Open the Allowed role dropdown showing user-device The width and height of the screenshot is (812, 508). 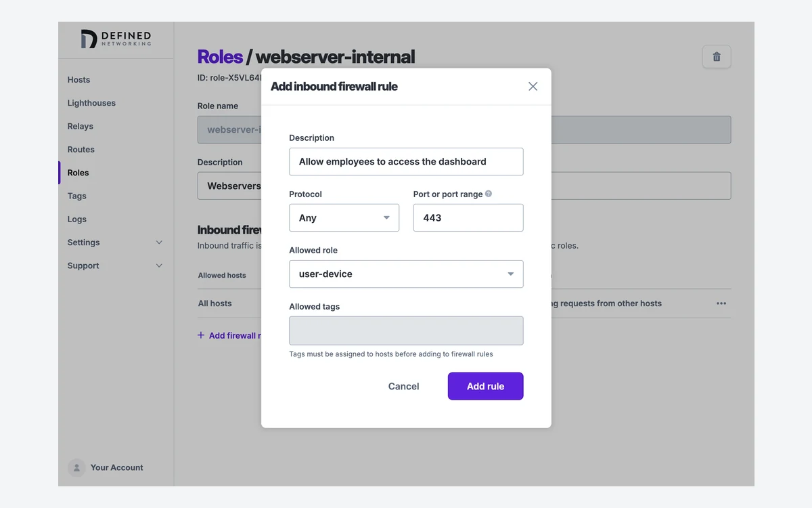[x=406, y=274]
